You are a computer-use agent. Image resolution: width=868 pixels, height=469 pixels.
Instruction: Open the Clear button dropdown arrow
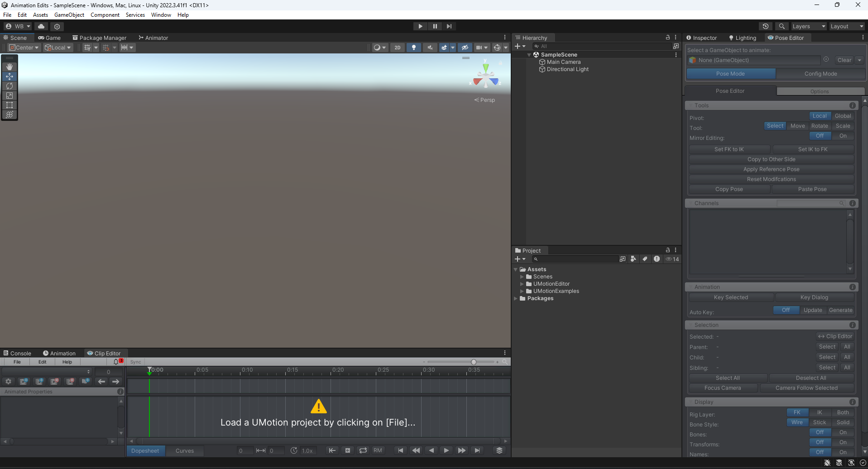click(859, 60)
